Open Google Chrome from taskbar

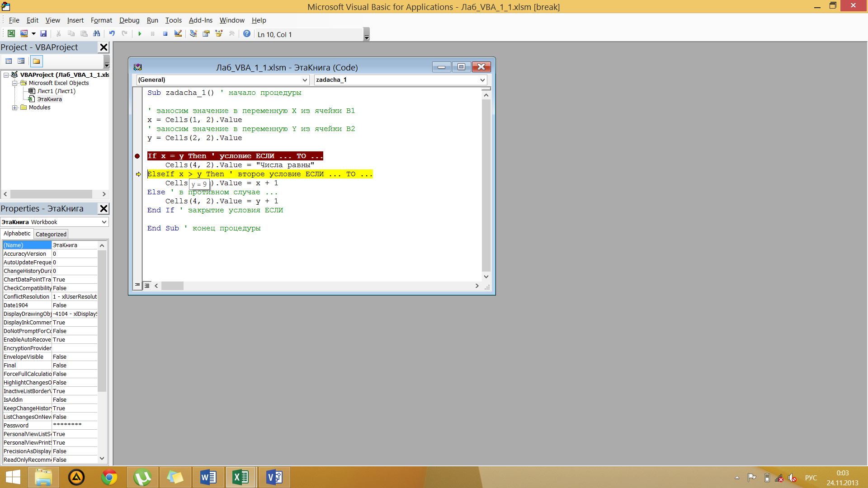pyautogui.click(x=109, y=477)
